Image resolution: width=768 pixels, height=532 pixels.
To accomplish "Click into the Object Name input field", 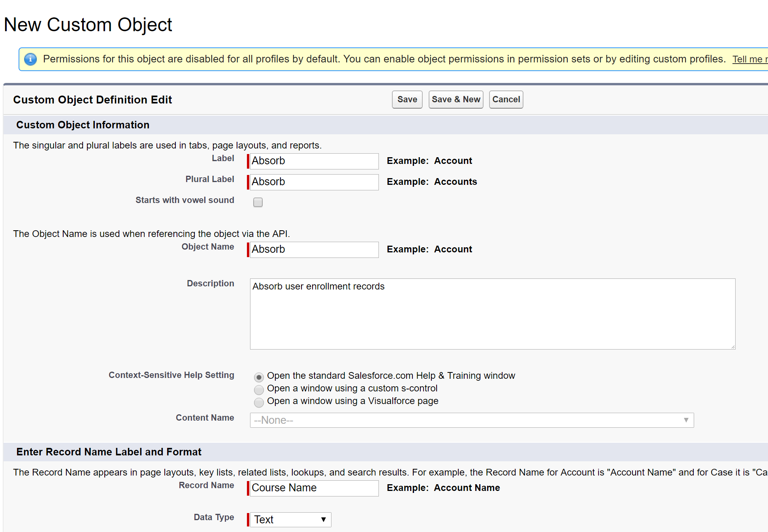I will click(x=314, y=250).
